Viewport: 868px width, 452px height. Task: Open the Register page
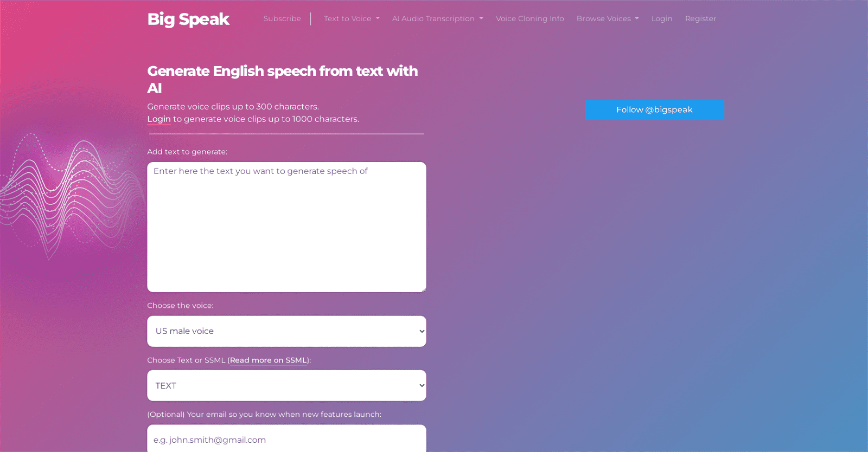tap(700, 18)
